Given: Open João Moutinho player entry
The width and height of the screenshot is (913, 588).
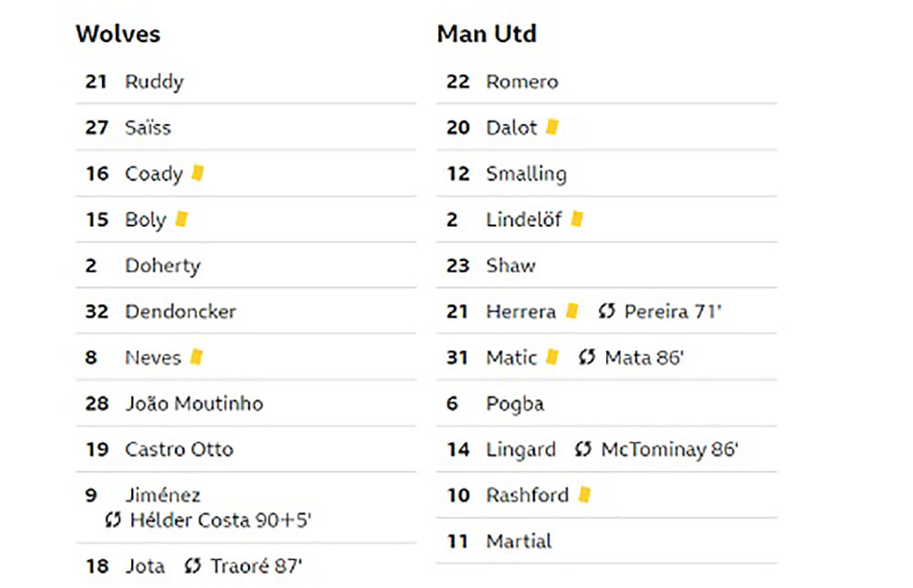Looking at the screenshot, I should (x=194, y=403).
